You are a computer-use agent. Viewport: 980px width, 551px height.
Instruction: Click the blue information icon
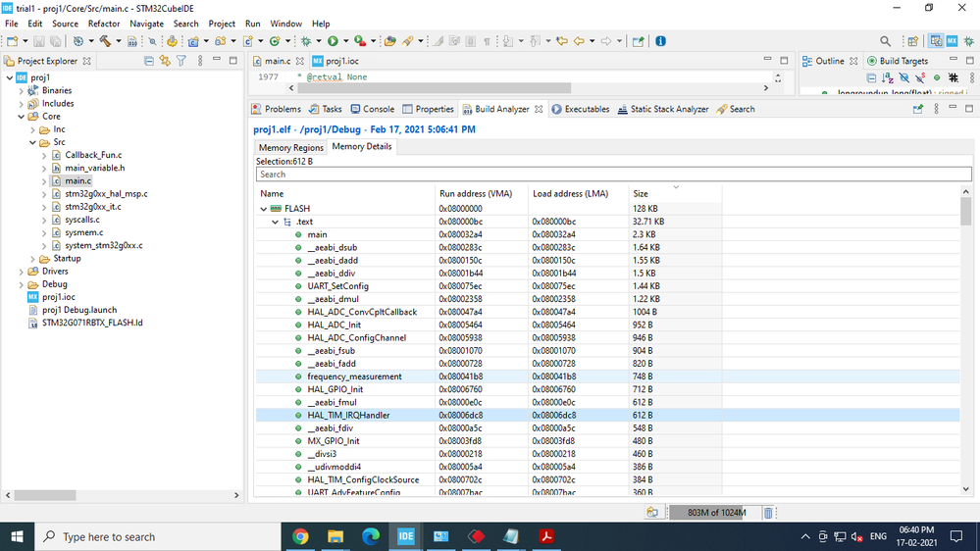point(660,41)
